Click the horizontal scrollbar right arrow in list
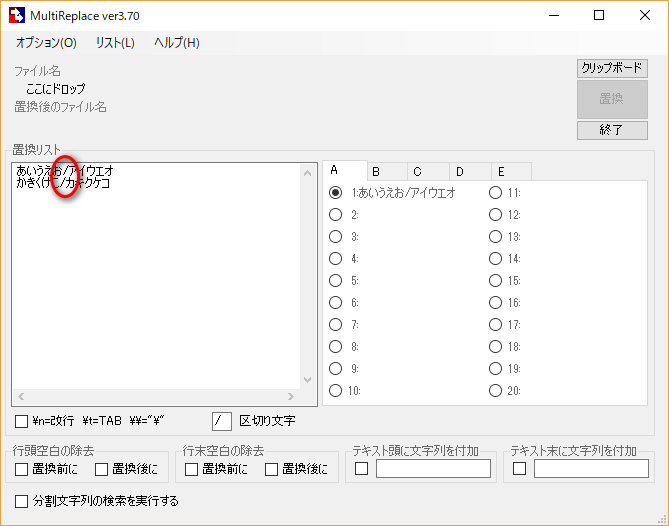Image resolution: width=669 pixels, height=526 pixels. pyautogui.click(x=291, y=396)
